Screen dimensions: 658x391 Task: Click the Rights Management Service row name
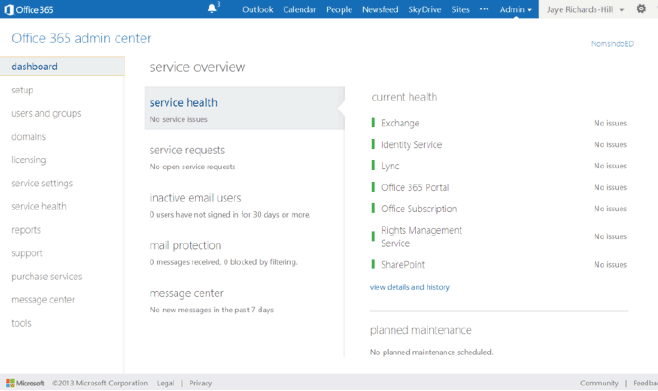tap(421, 237)
